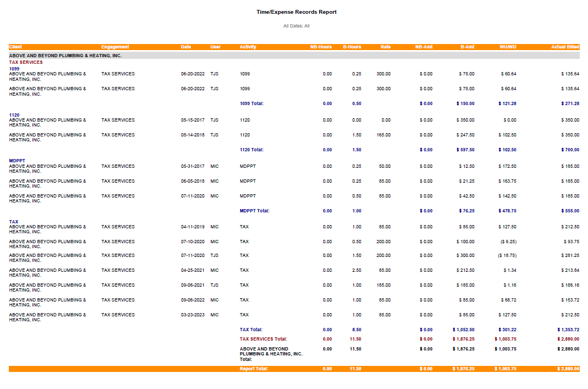Select the 'Report Total:' label in orange footer
588x389 pixels.
[254, 369]
